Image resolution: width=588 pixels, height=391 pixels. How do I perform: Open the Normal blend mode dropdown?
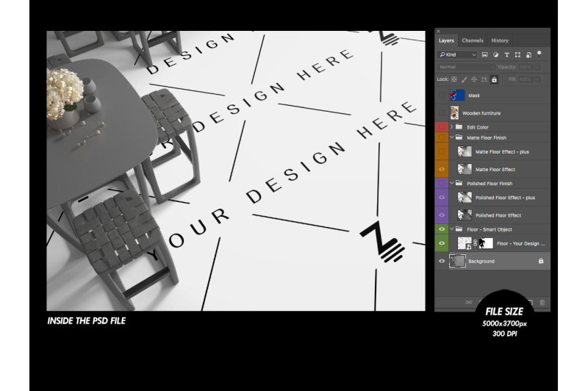[x=466, y=67]
